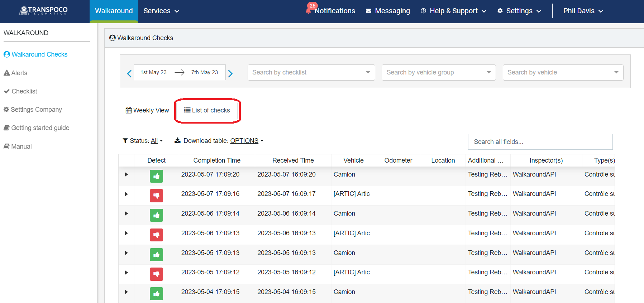The width and height of the screenshot is (644, 303).
Task: Click green thumbs-up for 2023-05-06 17:09:14 check
Action: [x=156, y=215]
